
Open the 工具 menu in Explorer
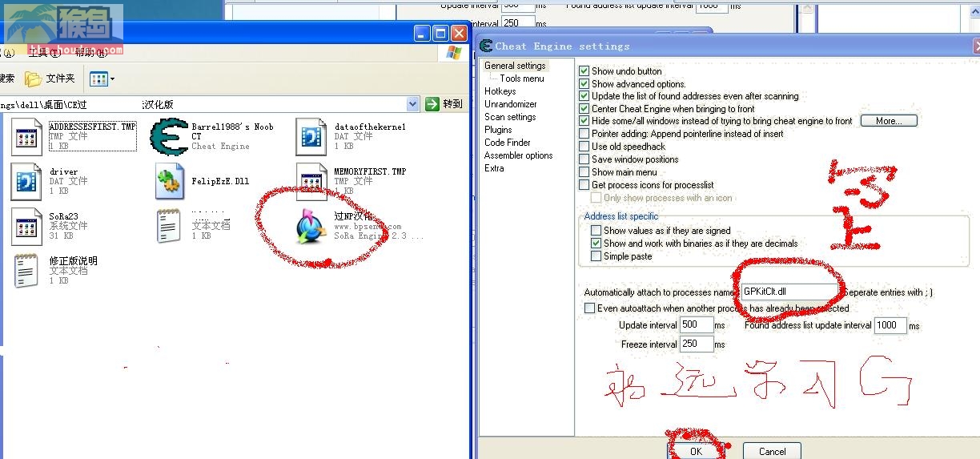tap(44, 53)
